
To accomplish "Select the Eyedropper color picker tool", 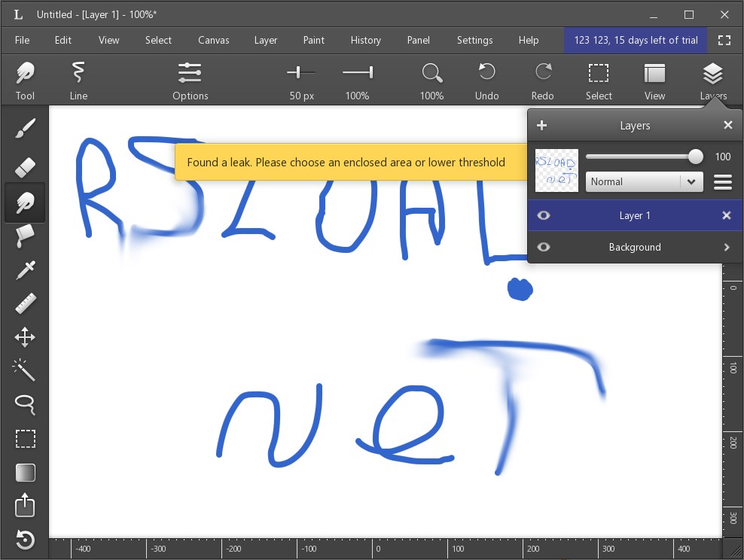I will tap(25, 269).
